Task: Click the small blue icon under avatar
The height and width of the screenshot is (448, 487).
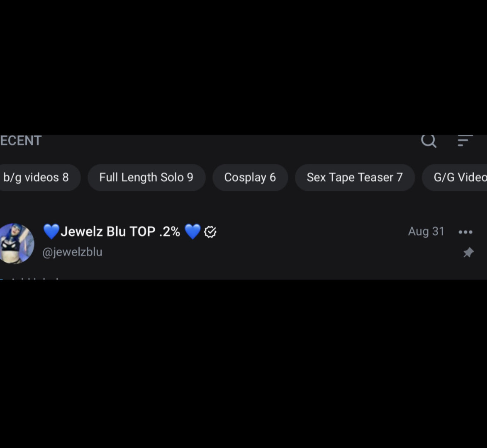Action: [2, 279]
